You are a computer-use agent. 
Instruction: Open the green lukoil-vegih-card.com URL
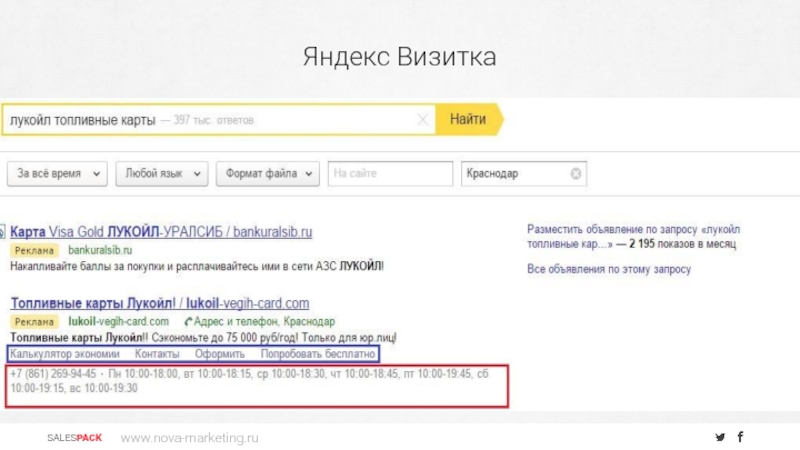tap(118, 321)
